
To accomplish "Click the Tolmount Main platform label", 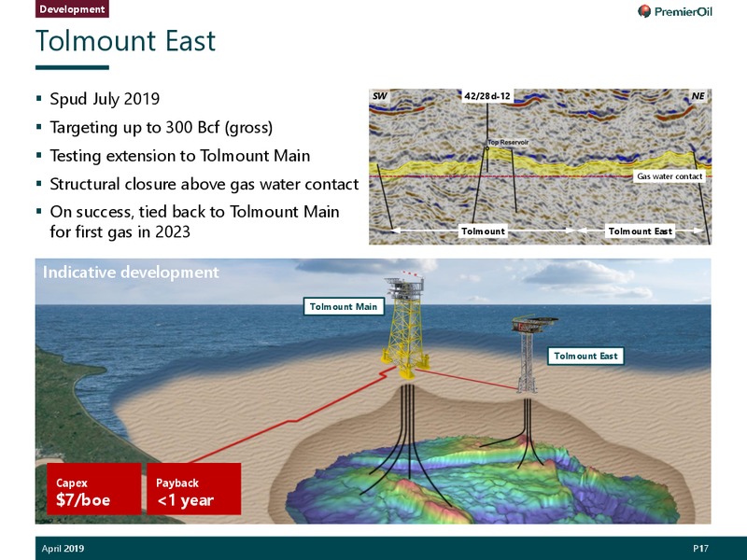I will tap(344, 307).
